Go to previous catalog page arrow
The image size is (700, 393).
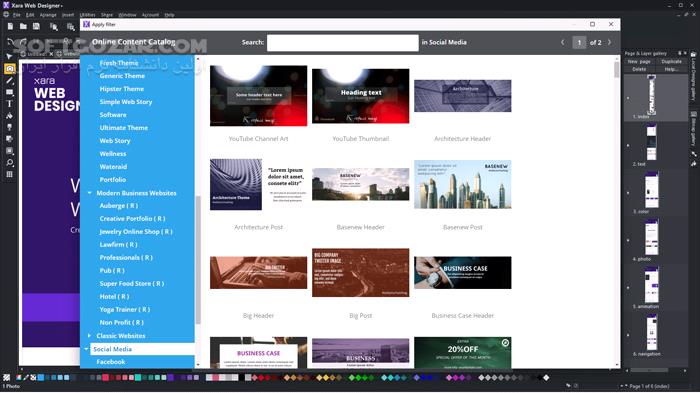[562, 42]
